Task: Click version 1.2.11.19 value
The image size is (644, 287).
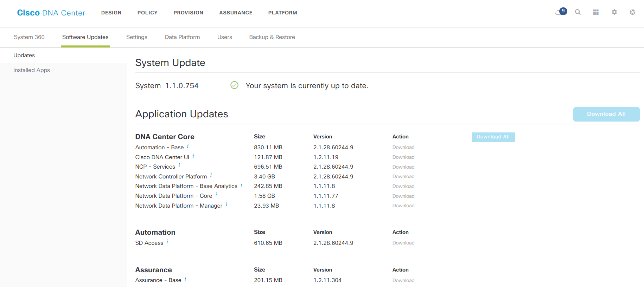Action: click(x=326, y=157)
